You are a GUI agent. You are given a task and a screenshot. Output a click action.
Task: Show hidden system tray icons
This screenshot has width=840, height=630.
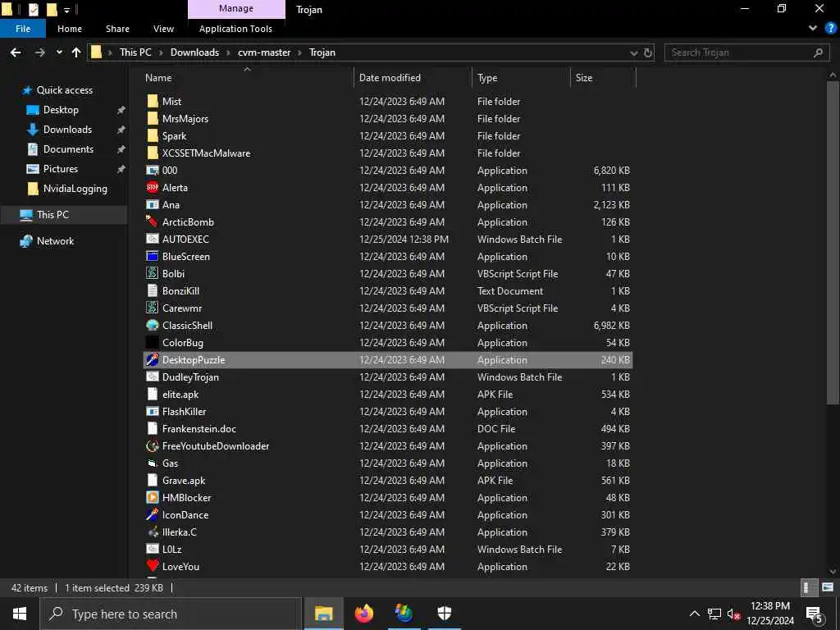click(x=694, y=614)
